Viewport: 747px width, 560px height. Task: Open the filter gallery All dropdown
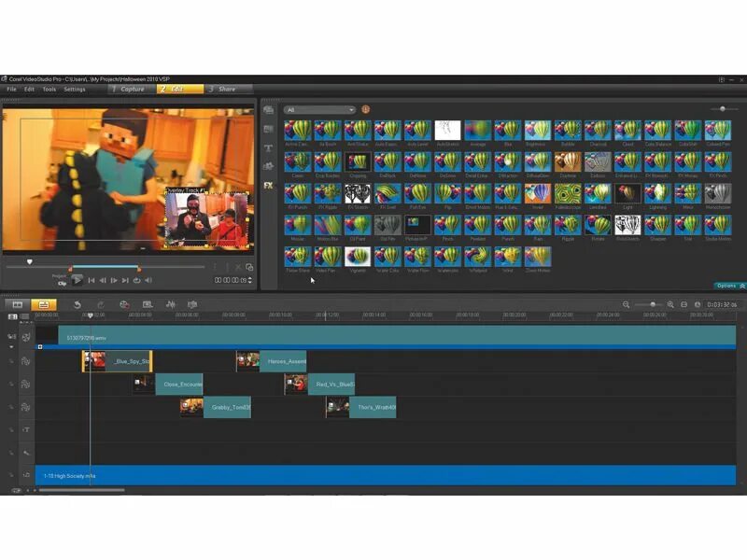pyautogui.click(x=319, y=109)
